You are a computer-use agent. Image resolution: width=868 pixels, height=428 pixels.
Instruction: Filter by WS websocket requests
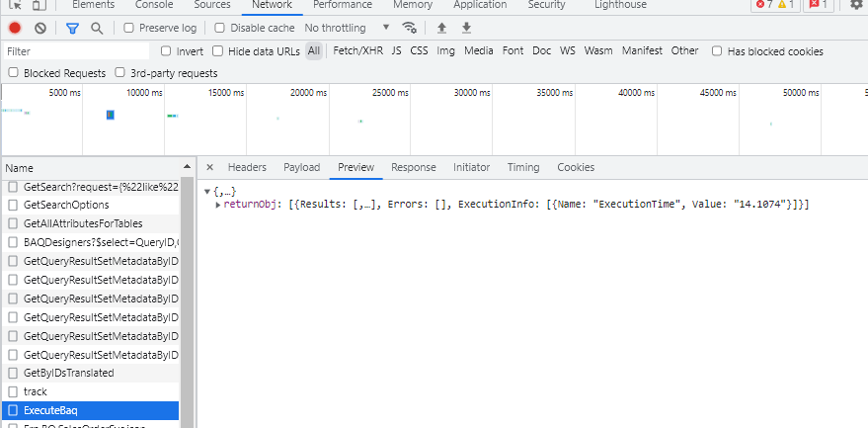pos(568,51)
